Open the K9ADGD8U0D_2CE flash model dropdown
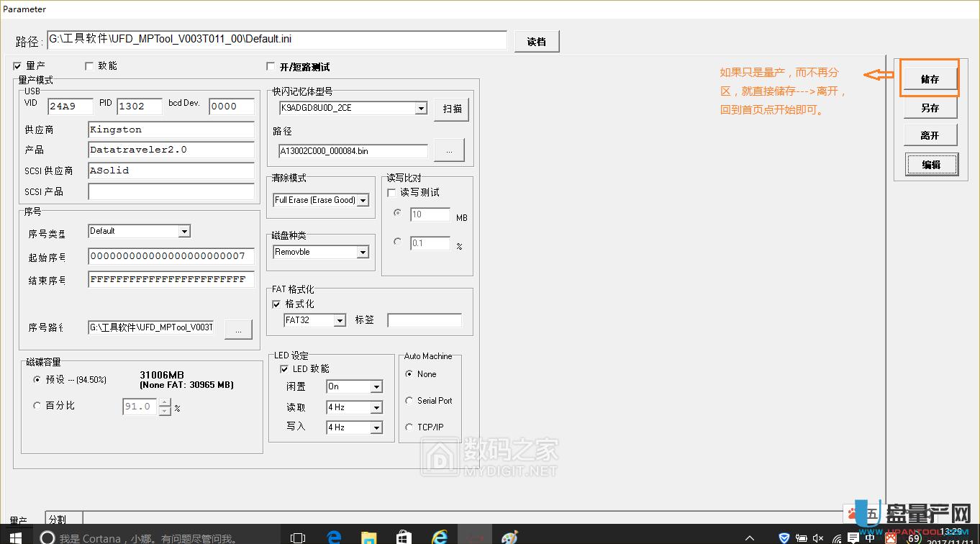This screenshot has width=980, height=544. click(x=421, y=108)
